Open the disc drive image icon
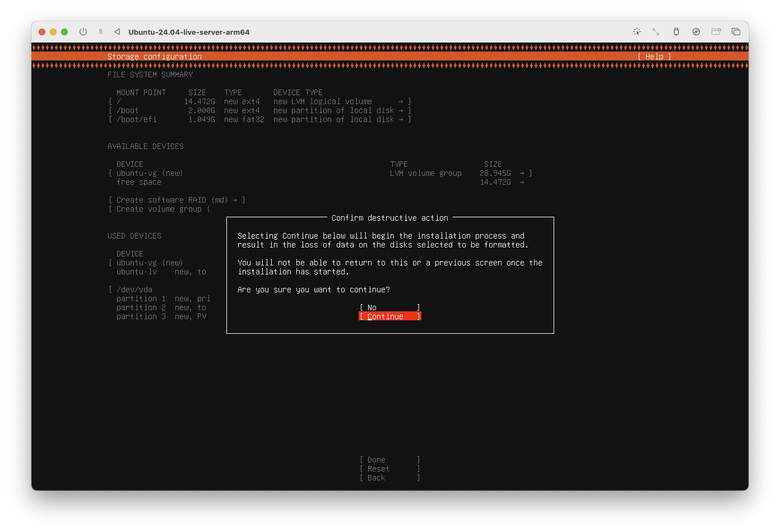Image resolution: width=780 pixels, height=532 pixels. 696,32
